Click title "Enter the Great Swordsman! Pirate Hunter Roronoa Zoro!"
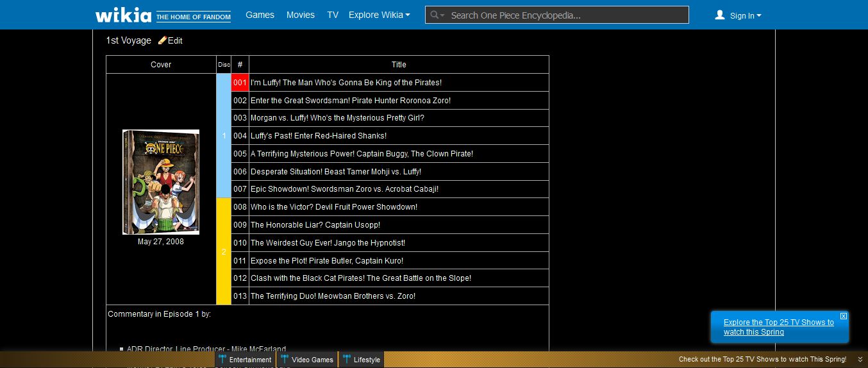Viewport: 868px width, 368px height. pyautogui.click(x=351, y=101)
